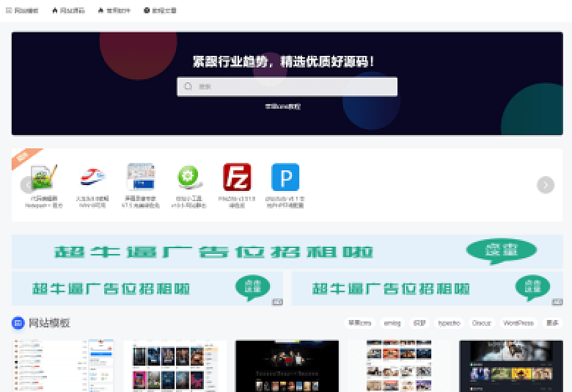Image resolution: width=572 pixels, height=392 pixels.
Task: Open the black cinema template thumbnail
Action: pos(287,366)
